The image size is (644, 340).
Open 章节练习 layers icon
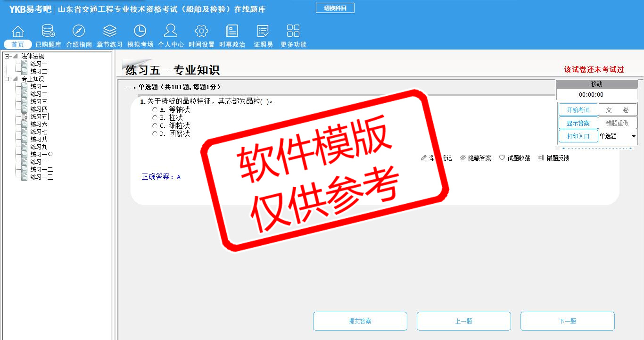coord(109,31)
